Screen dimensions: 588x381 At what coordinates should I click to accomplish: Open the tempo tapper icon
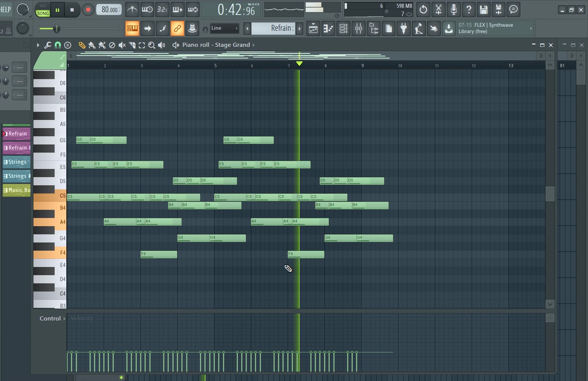(x=419, y=29)
